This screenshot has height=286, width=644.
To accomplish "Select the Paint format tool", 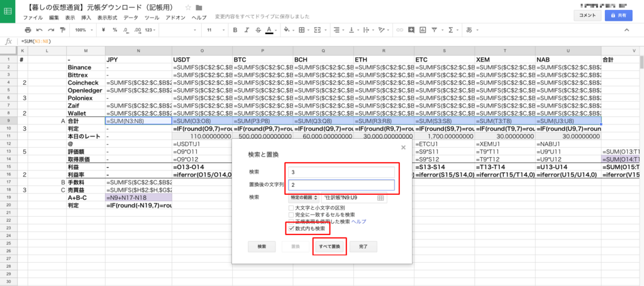I will click(62, 30).
